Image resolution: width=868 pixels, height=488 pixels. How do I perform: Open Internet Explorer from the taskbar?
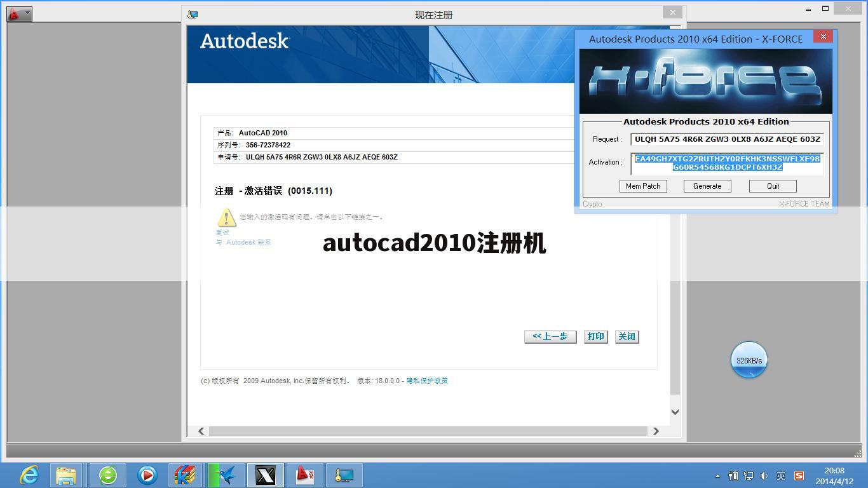[x=29, y=475]
